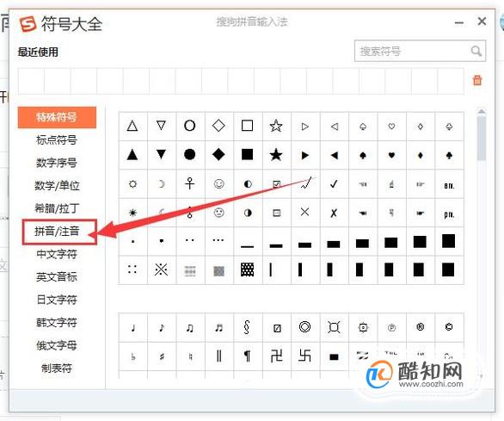This screenshot has width=504, height=421.
Task: Insert the solid star symbol ★
Action: coord(276,155)
